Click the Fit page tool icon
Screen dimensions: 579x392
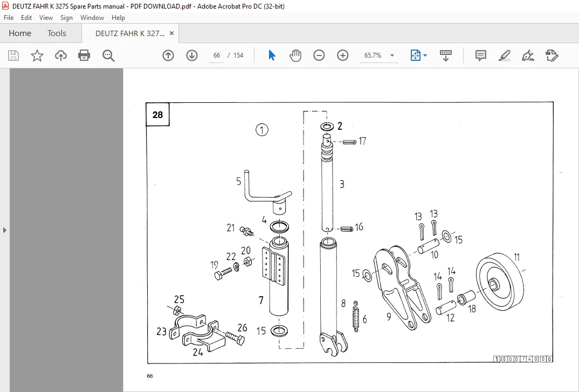[416, 55]
